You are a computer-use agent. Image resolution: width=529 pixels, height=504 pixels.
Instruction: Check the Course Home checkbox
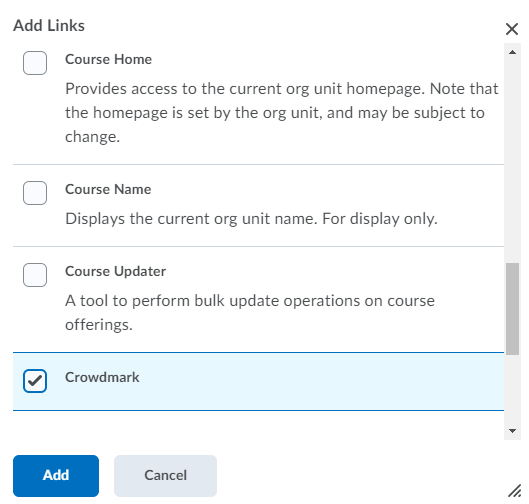click(x=35, y=63)
